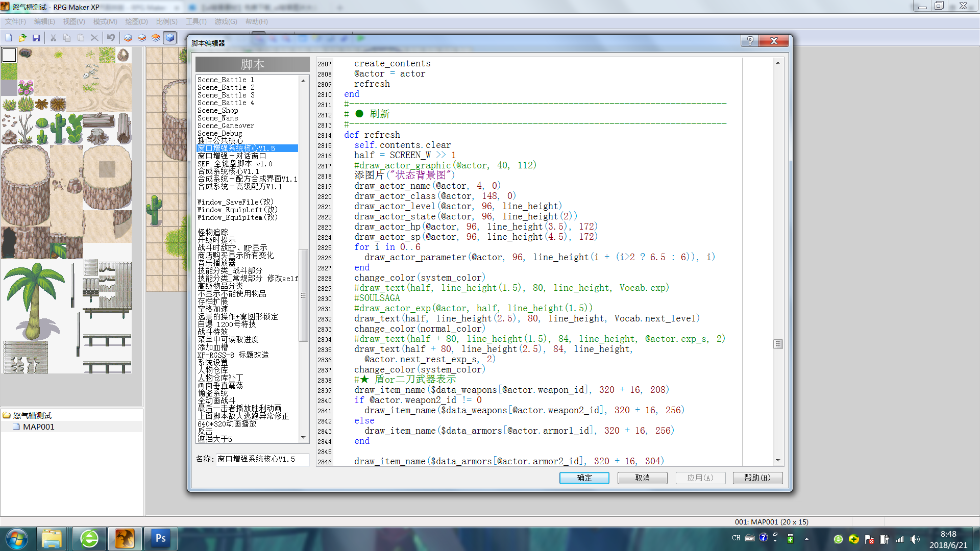Click code editor scroll down arrow
980x551 pixels.
(x=777, y=460)
